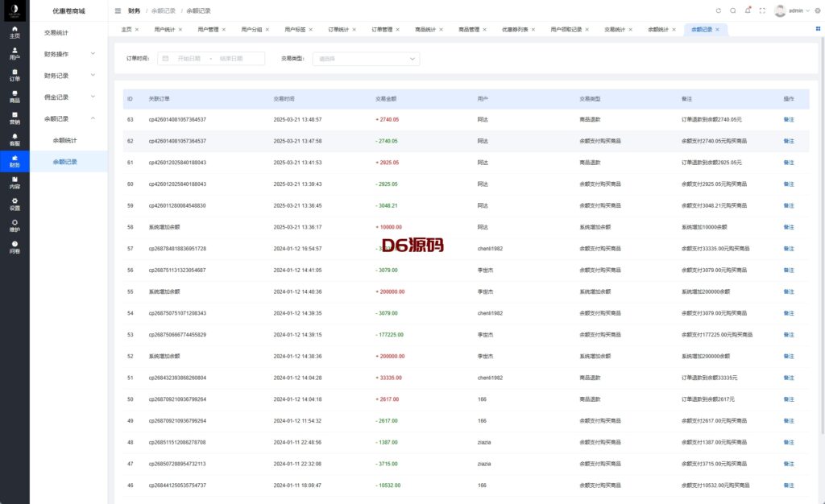Open 内容 section in dark sidebar
This screenshot has height=504, width=825.
coord(15,183)
